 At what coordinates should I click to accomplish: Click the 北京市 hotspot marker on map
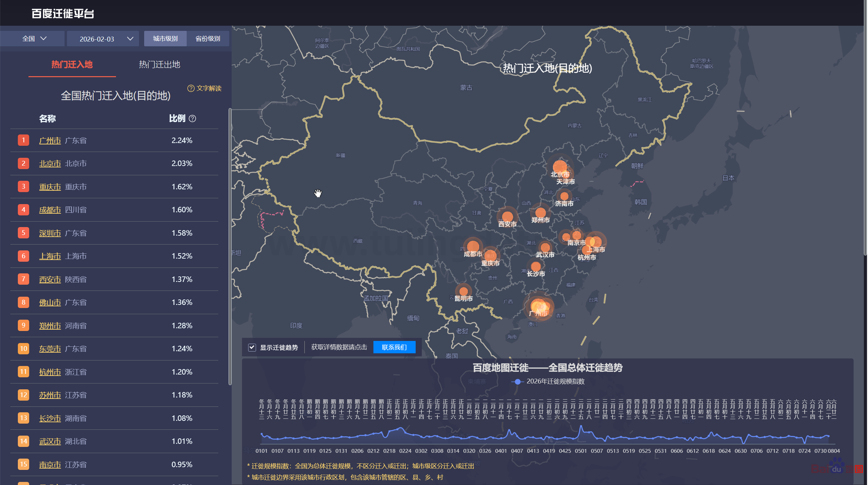(x=560, y=167)
